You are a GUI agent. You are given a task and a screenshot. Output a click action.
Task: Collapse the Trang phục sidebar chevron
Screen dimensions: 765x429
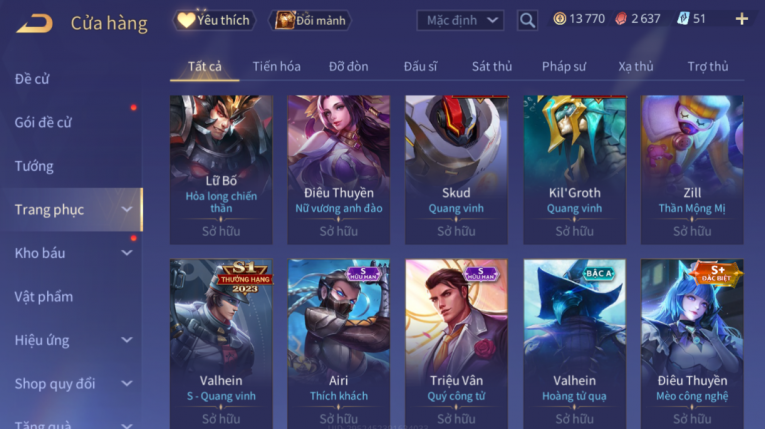pyautogui.click(x=127, y=209)
